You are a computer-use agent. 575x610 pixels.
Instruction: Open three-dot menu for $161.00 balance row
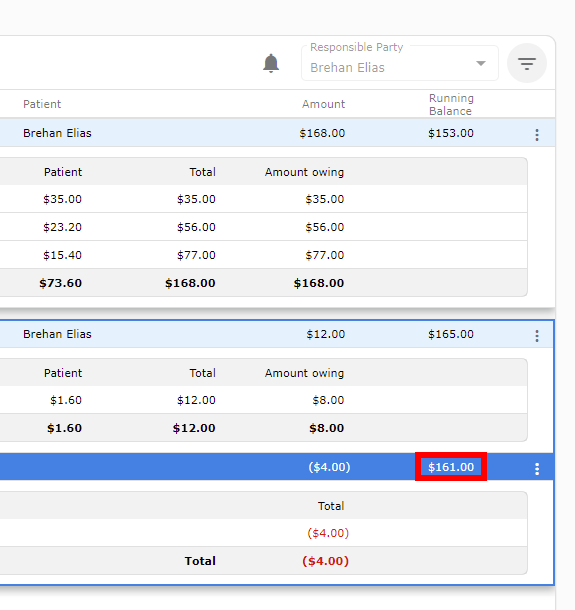point(537,469)
